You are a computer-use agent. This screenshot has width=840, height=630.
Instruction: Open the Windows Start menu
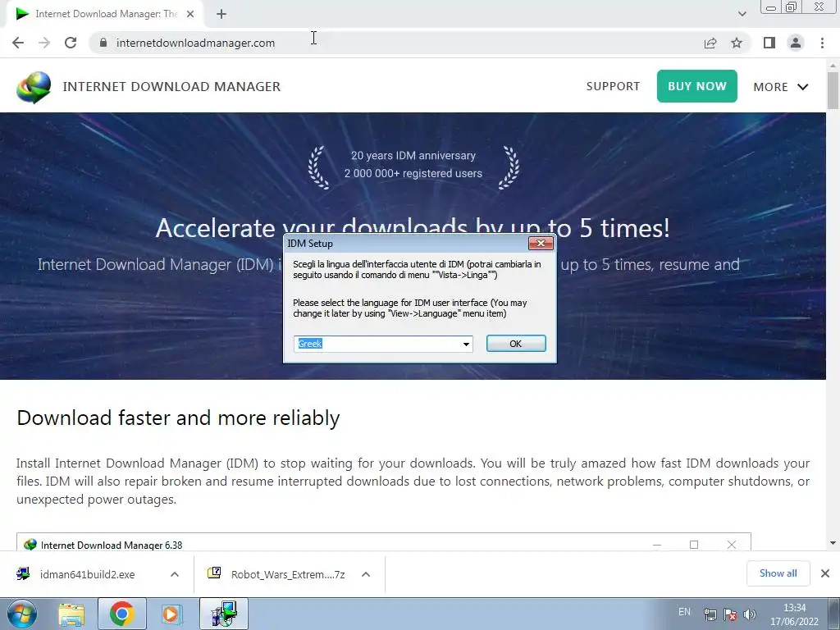coord(21,614)
